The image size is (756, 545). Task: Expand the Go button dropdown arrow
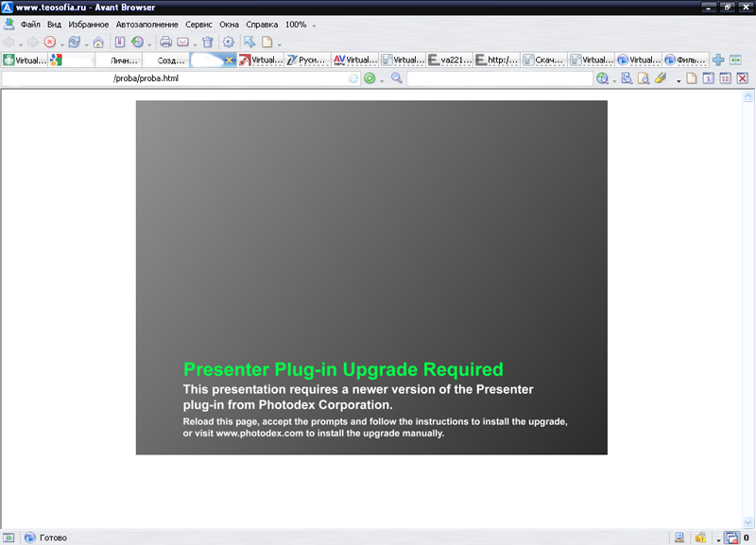[382, 81]
